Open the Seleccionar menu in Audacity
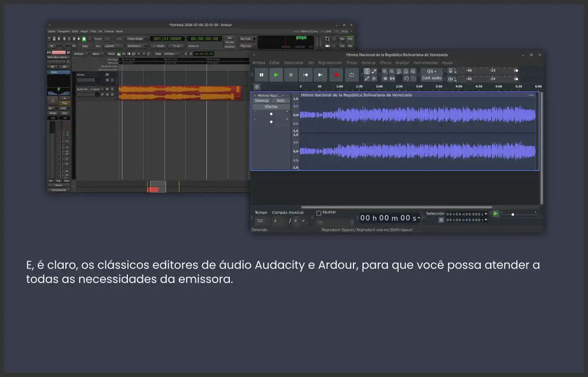This screenshot has height=377, width=588. pos(293,63)
